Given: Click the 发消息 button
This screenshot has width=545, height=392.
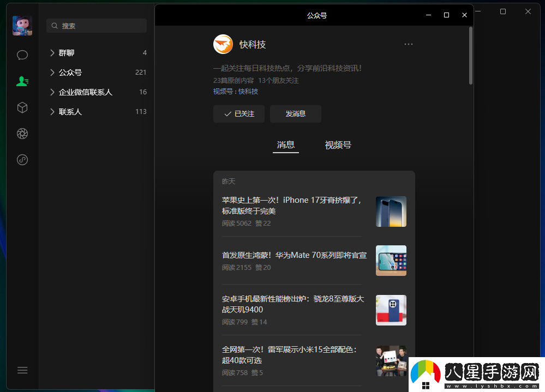Looking at the screenshot, I should pos(295,114).
